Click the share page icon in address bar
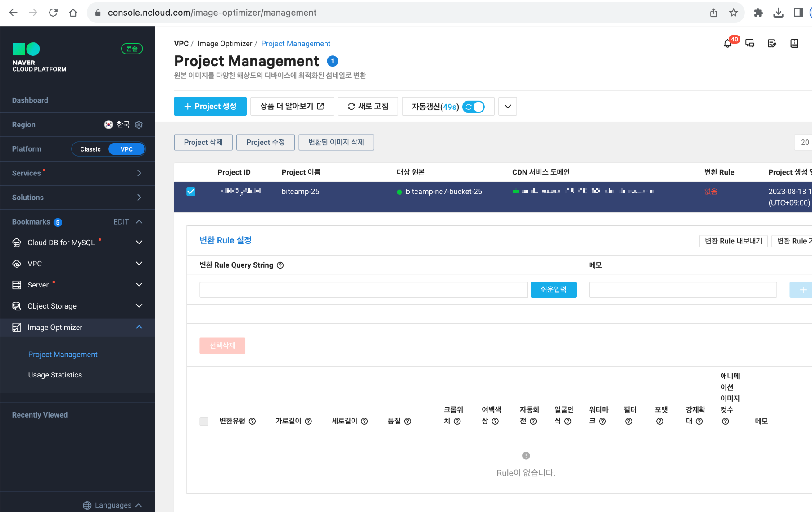812x512 pixels. click(x=714, y=13)
